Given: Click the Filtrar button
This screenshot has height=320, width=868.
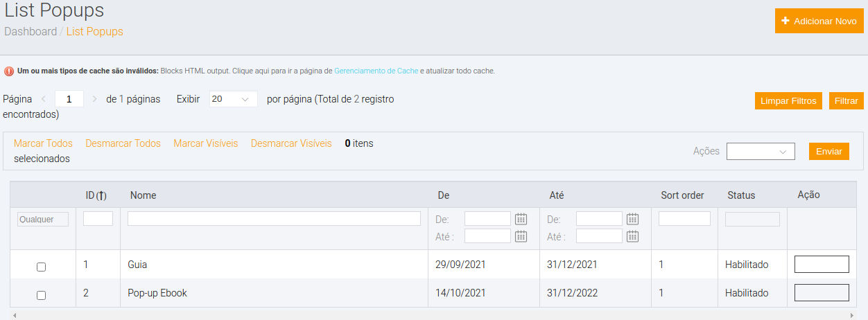Looking at the screenshot, I should click(x=846, y=100).
